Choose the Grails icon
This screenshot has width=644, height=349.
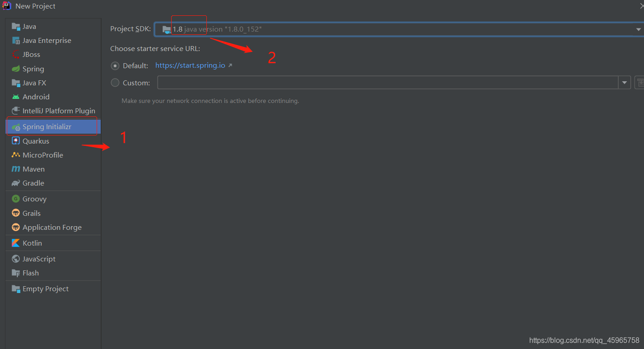16,214
